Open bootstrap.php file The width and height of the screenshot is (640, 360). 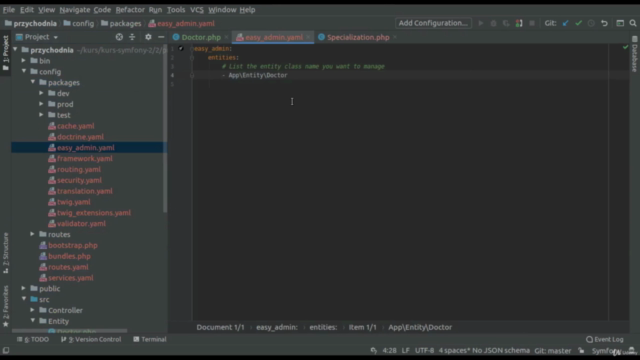pos(73,245)
